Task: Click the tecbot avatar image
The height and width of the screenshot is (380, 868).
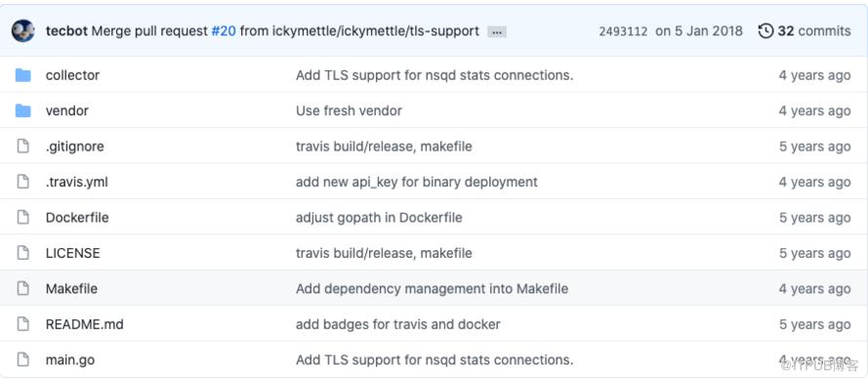Action: tap(23, 31)
